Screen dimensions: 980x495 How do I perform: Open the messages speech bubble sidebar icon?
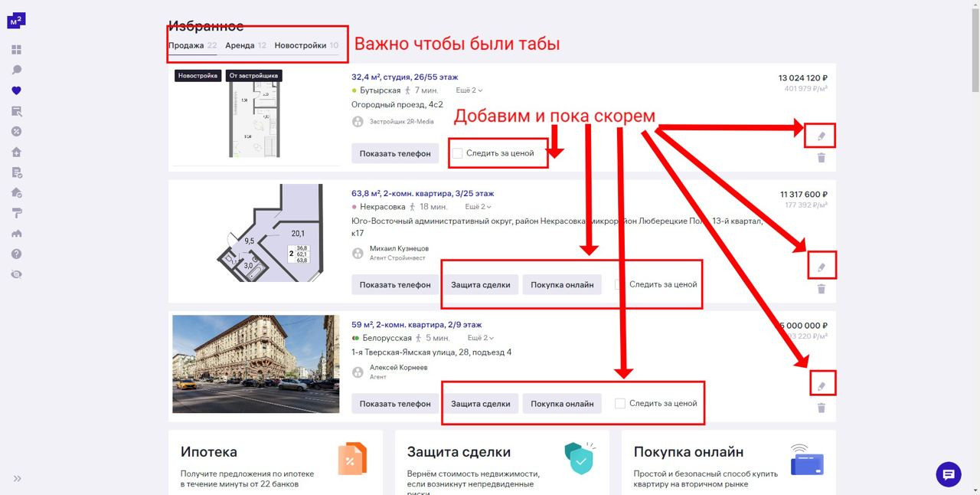pyautogui.click(x=17, y=70)
